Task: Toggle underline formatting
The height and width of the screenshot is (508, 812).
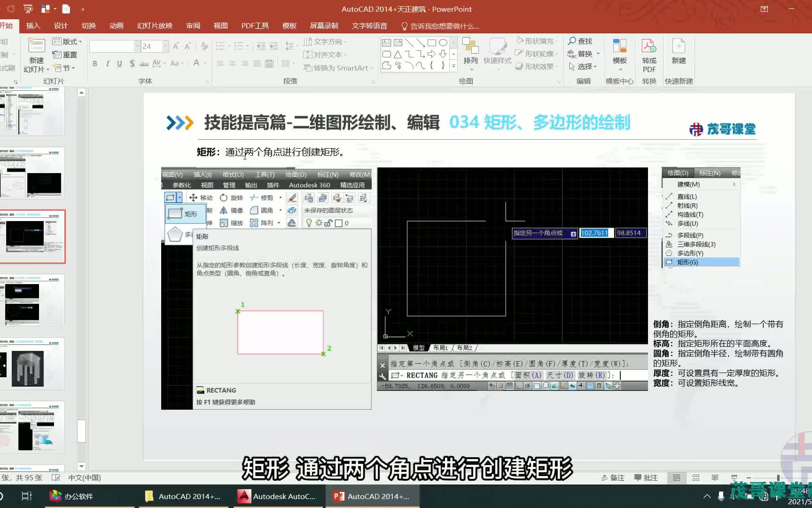Action: click(119, 63)
